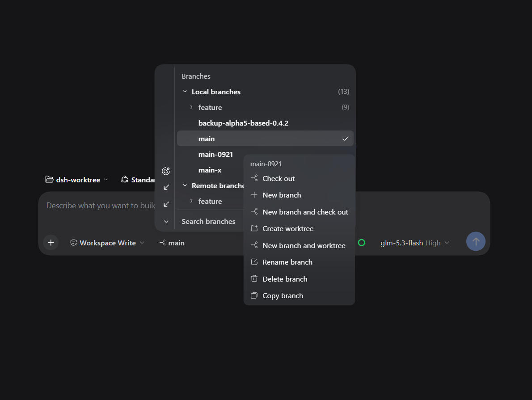
Task: Choose New branch from context menu
Action: (299, 195)
